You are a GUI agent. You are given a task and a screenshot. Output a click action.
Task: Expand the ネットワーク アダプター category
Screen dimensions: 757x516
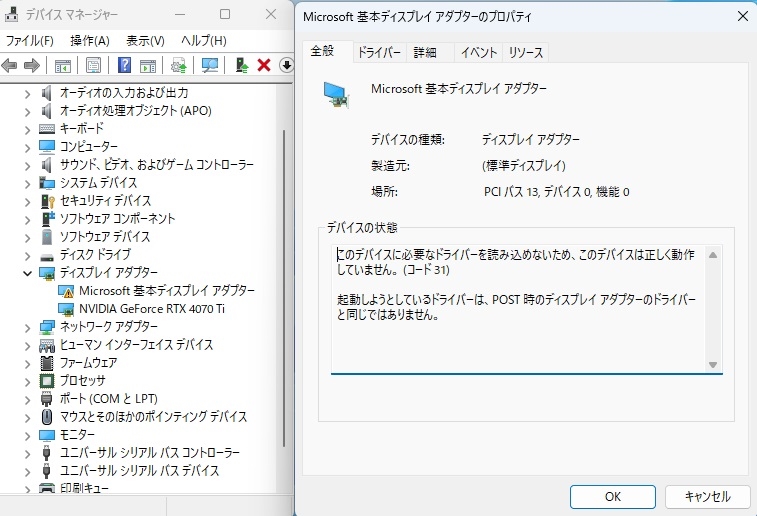pyautogui.click(x=27, y=327)
